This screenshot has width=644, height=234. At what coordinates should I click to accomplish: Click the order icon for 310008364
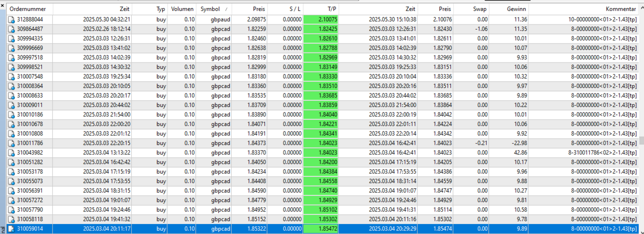point(12,86)
